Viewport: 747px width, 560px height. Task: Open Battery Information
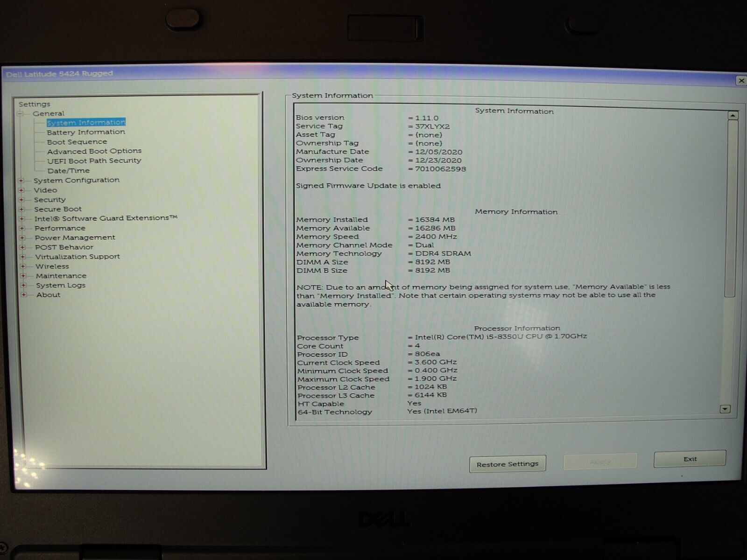[x=86, y=132]
